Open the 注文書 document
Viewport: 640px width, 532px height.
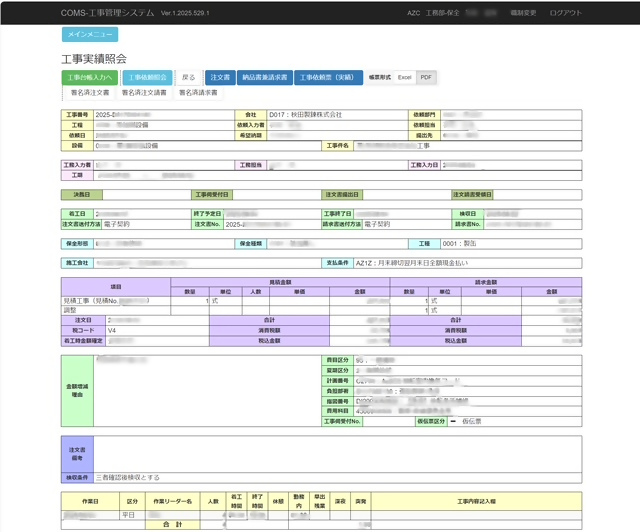(219, 77)
